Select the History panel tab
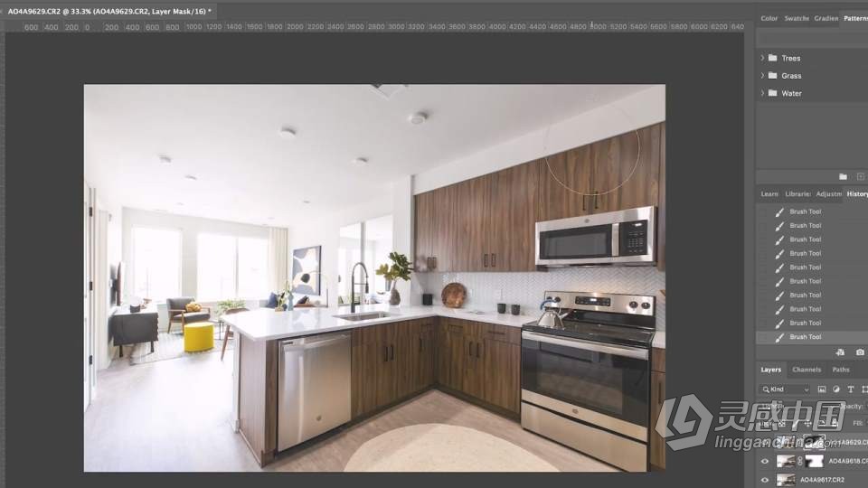Viewport: 868px width, 488px height. pyautogui.click(x=857, y=194)
